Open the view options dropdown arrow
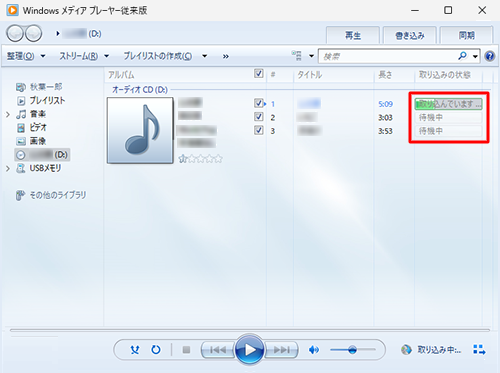This screenshot has width=500, height=373. [x=311, y=56]
